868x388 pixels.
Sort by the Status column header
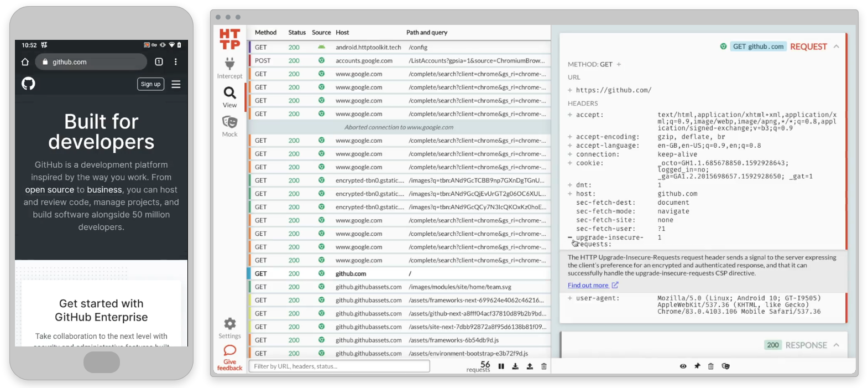297,33
